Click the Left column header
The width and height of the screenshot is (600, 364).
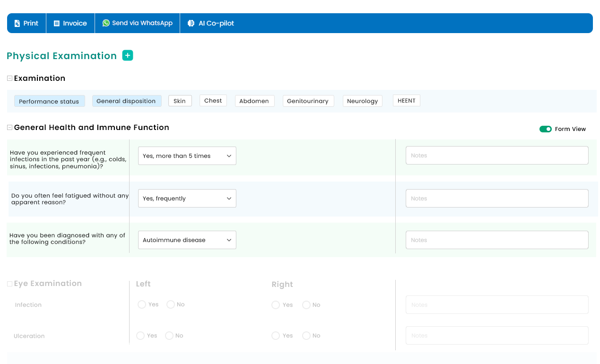click(x=143, y=284)
